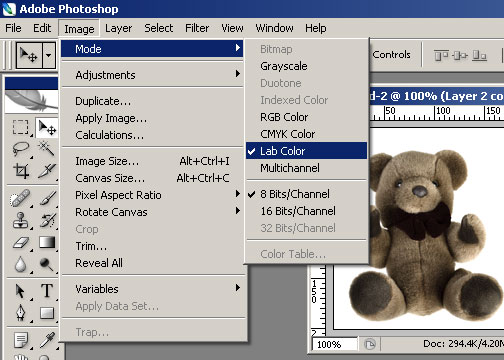Screen dimensions: 504x360
Task: Choose Trim... command
Action: pos(152,246)
